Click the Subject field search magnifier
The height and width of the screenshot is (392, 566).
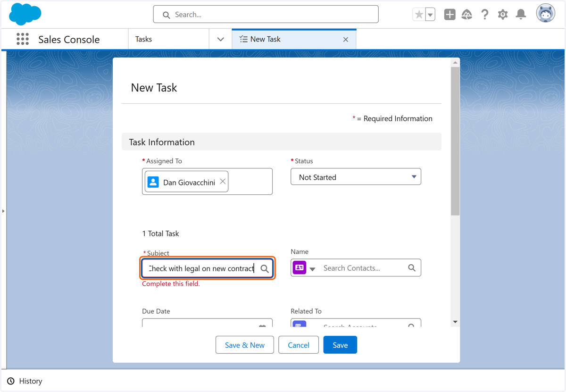tap(265, 269)
